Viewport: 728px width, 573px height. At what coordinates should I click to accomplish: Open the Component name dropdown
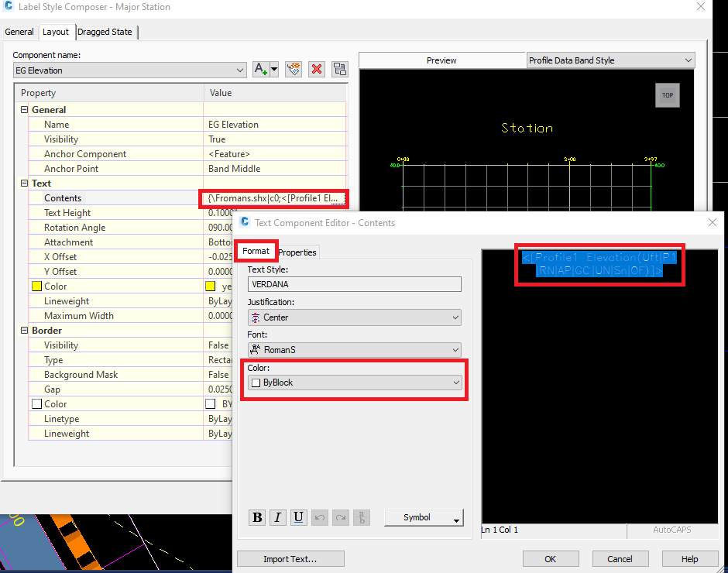(240, 70)
